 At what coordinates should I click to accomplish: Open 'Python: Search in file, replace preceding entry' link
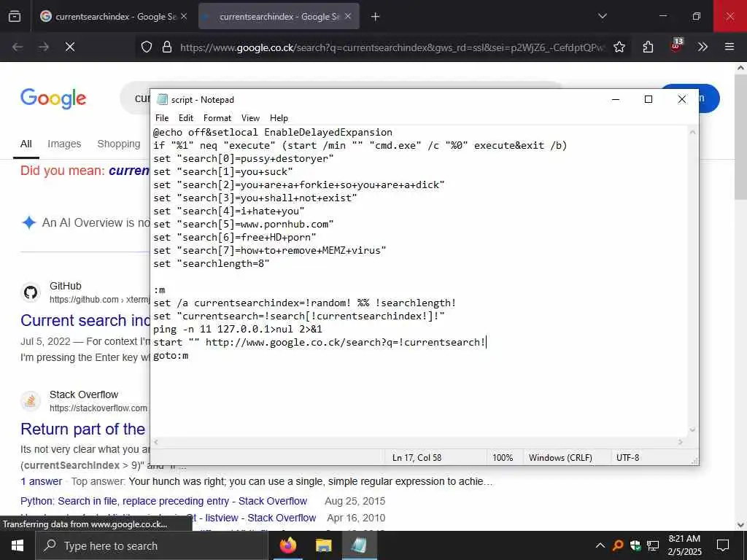pos(164,501)
